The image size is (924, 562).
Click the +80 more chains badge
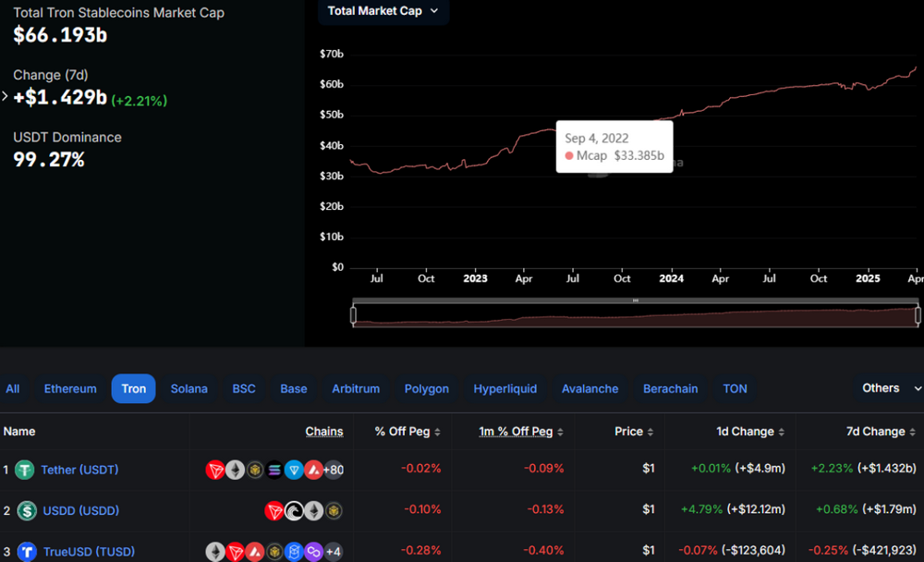point(334,470)
